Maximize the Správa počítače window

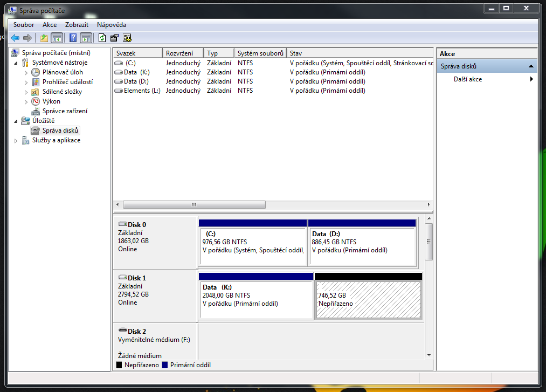[506, 9]
